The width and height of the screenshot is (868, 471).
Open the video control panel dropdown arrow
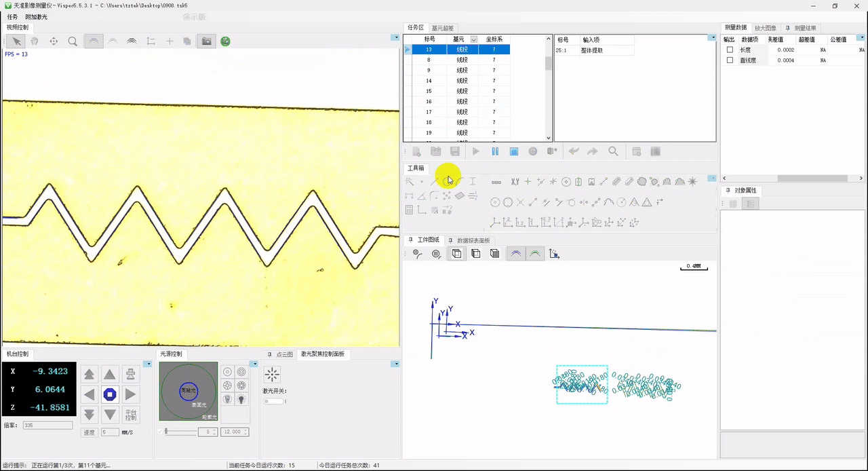pyautogui.click(x=395, y=37)
